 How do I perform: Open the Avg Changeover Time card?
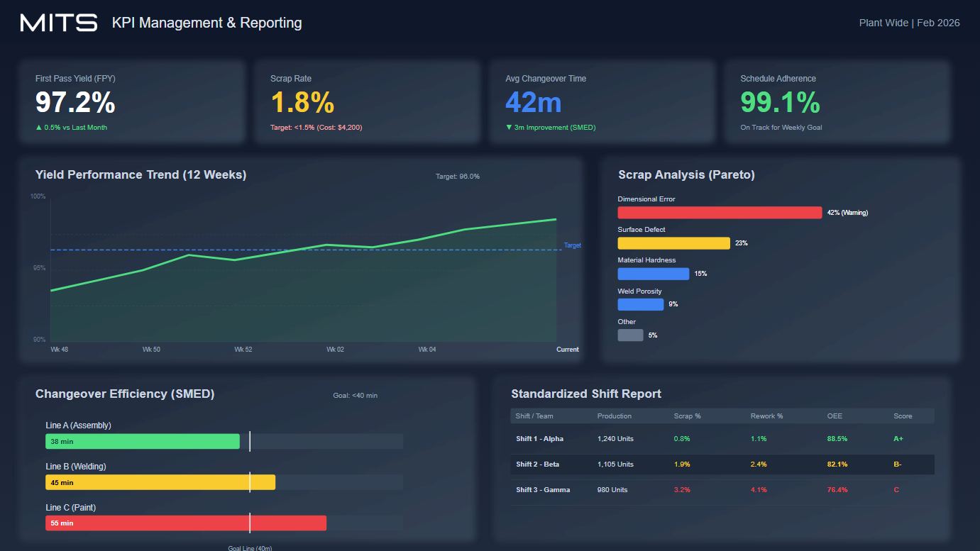click(602, 102)
